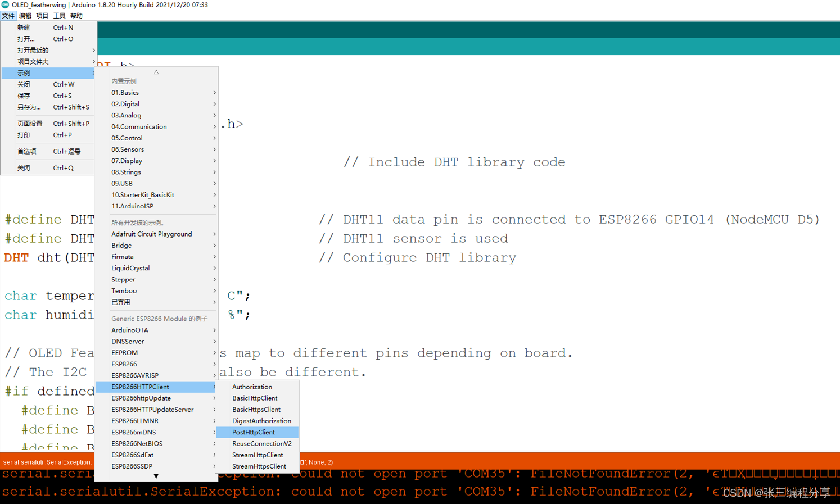Load the StreamHttpClient example
This screenshot has width=840, height=504.
[x=258, y=455]
